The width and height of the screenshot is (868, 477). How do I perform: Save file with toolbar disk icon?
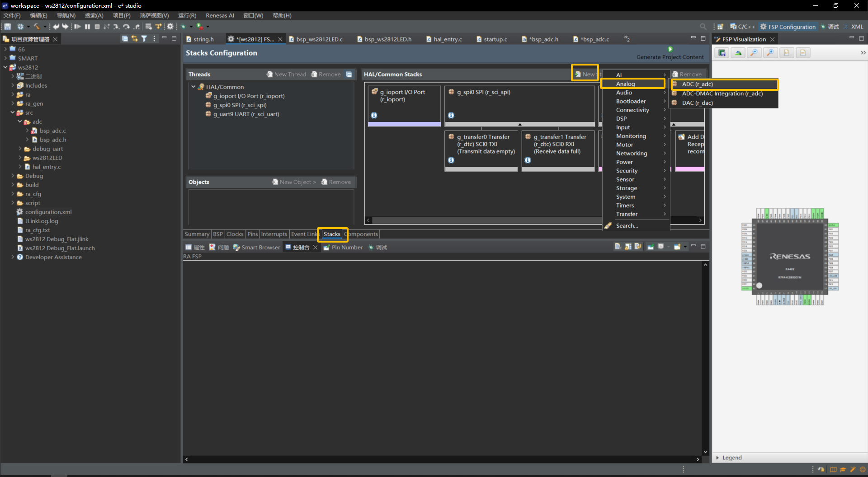pyautogui.click(x=8, y=27)
